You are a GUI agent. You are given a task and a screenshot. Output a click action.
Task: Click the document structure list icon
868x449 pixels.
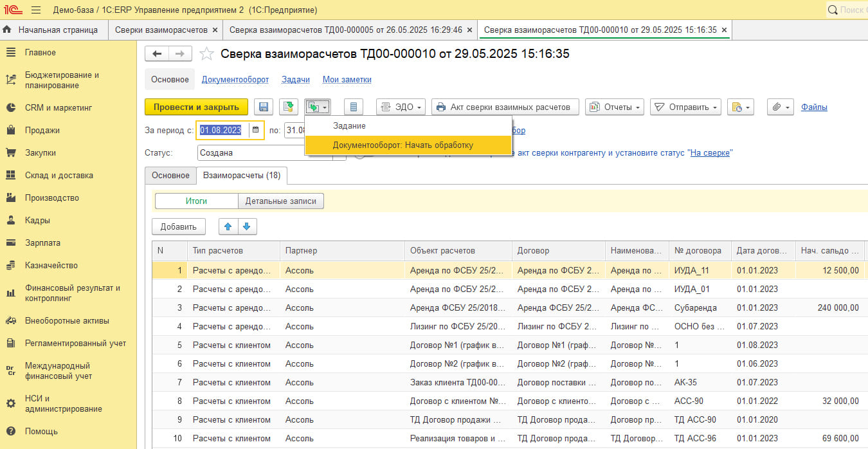coord(353,107)
